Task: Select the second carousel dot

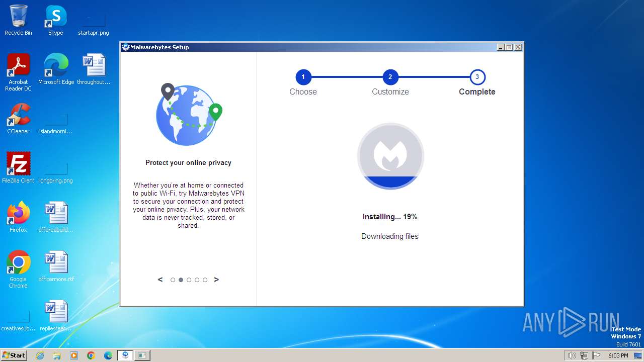Action: [x=181, y=280]
